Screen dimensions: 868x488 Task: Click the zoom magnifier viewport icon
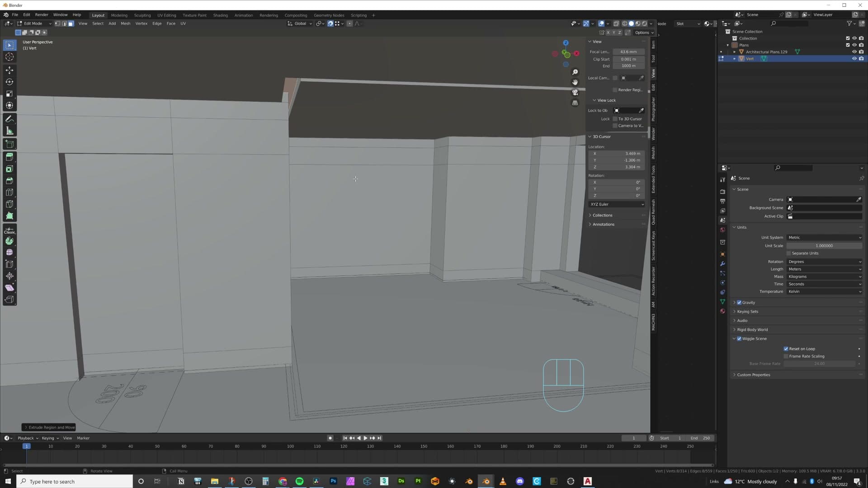click(x=575, y=72)
